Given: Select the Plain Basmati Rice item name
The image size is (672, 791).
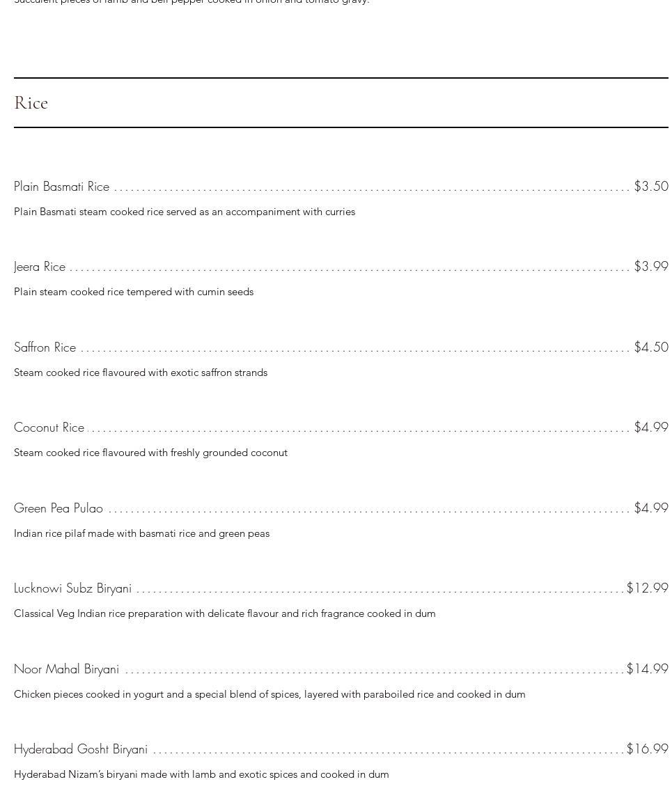Looking at the screenshot, I should click(x=61, y=187).
